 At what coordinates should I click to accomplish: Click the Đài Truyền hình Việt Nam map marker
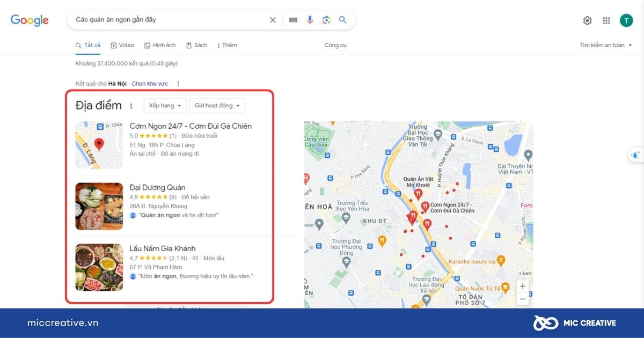[x=528, y=156]
